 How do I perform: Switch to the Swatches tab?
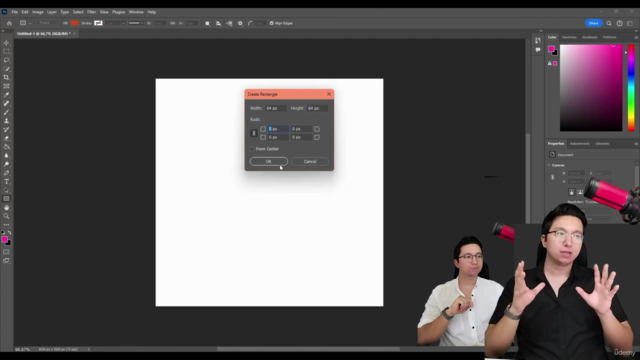point(569,38)
